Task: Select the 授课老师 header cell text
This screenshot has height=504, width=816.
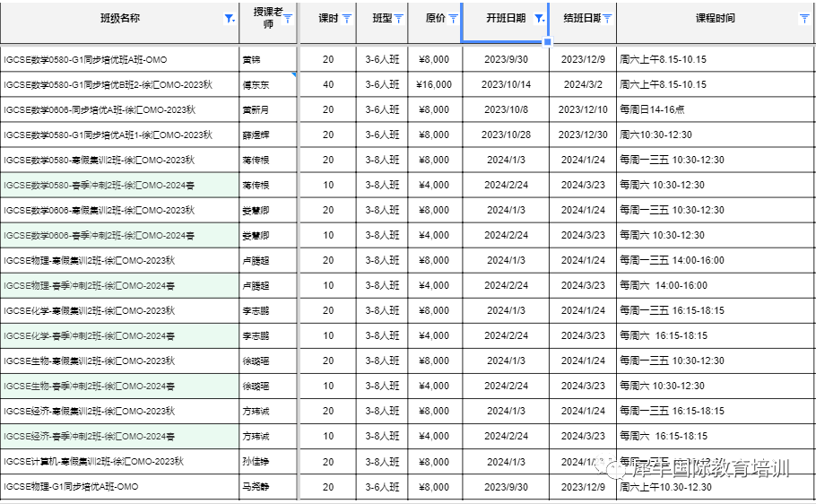Action: (x=268, y=18)
